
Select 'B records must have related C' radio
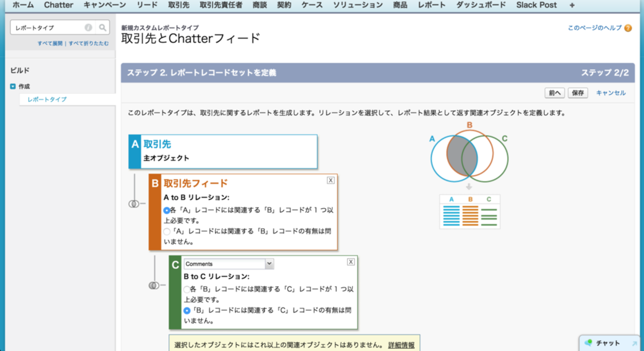coord(186,289)
